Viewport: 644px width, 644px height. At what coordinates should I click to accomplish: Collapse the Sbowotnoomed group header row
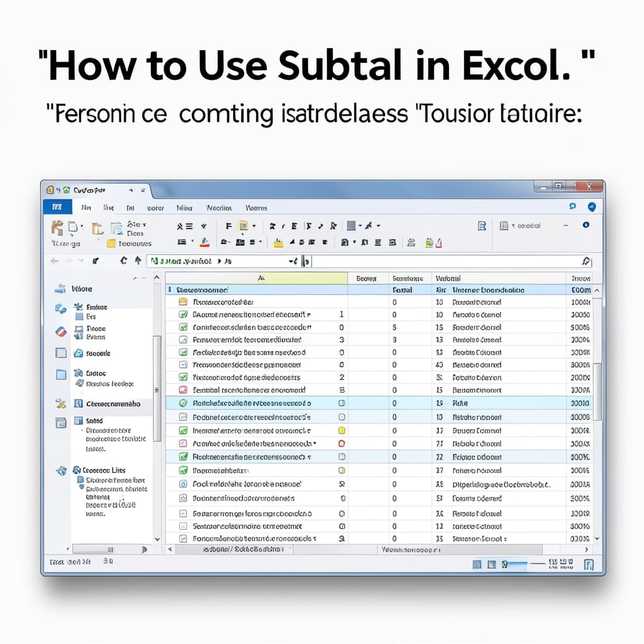170,290
